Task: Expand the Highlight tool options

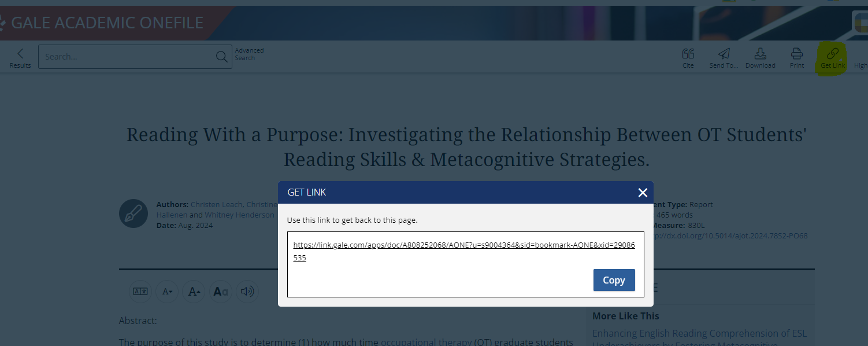Action: [860, 57]
